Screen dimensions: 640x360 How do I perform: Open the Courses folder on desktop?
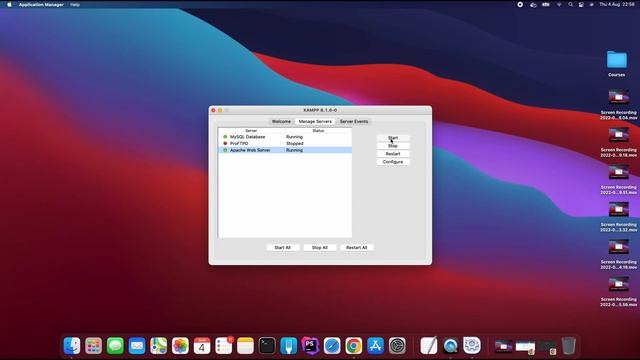point(617,64)
